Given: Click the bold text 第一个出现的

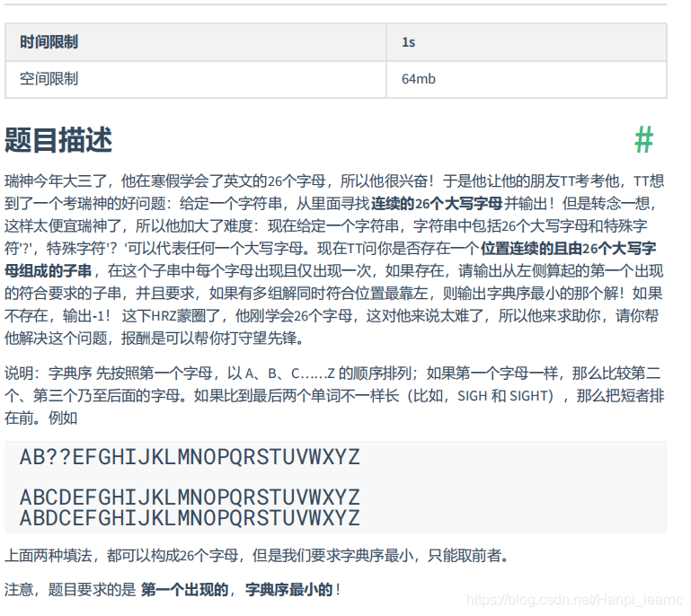Looking at the screenshot, I should 184,590.
